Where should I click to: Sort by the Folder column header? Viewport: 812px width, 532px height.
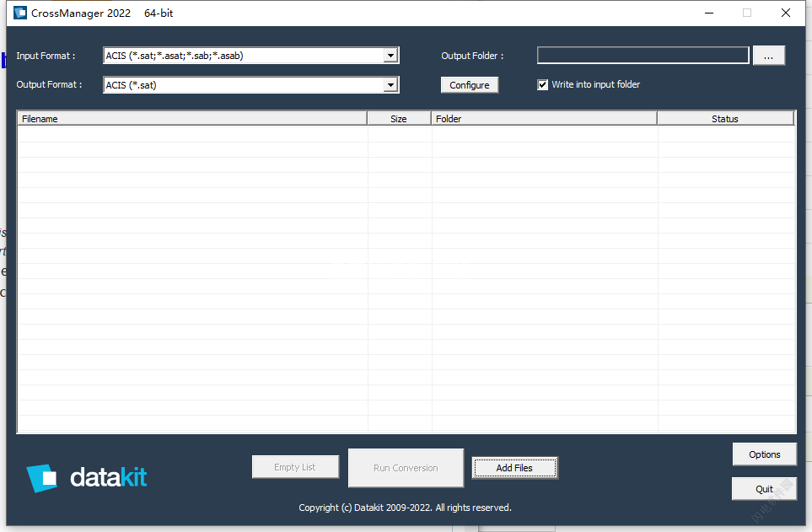[x=544, y=119]
